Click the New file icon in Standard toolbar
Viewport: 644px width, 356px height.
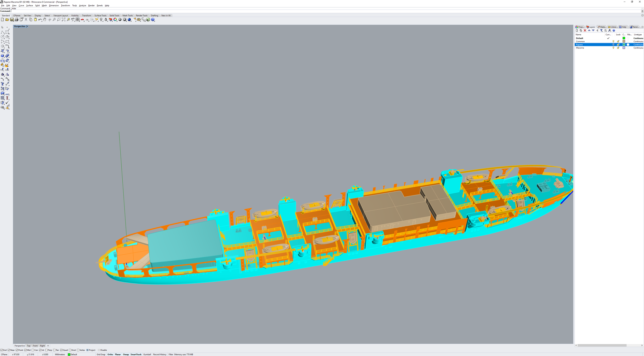click(2, 20)
